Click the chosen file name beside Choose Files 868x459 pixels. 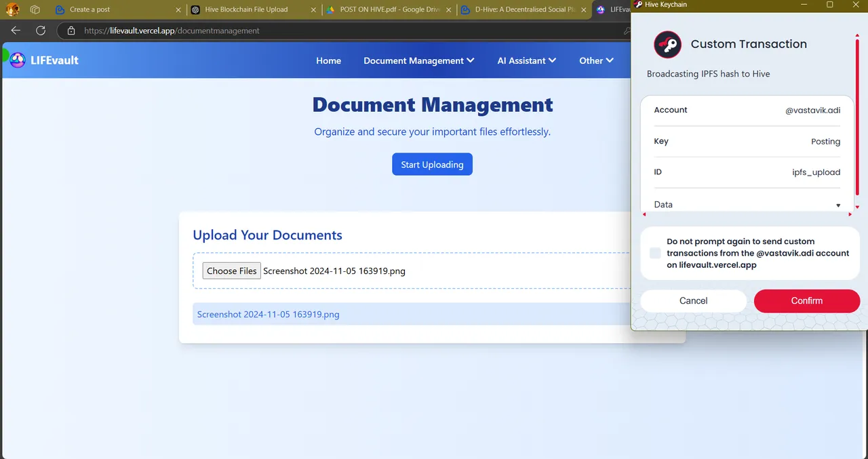pyautogui.click(x=334, y=271)
